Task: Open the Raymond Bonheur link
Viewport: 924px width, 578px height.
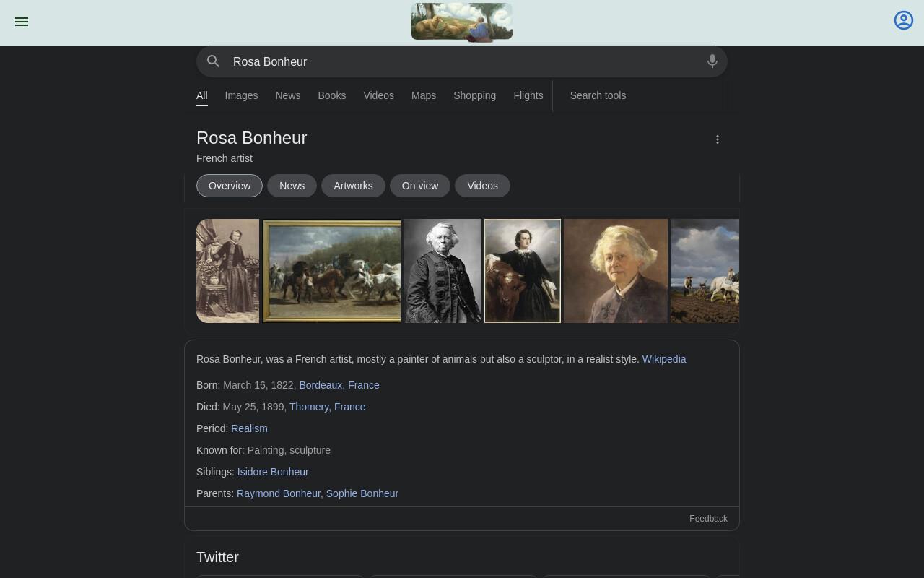Action: coord(279,493)
